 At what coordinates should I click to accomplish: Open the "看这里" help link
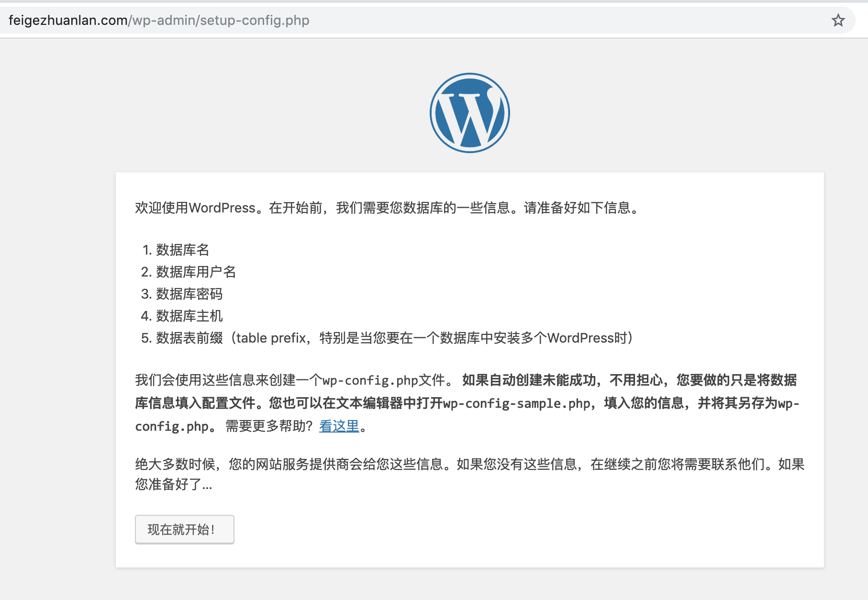tap(338, 426)
